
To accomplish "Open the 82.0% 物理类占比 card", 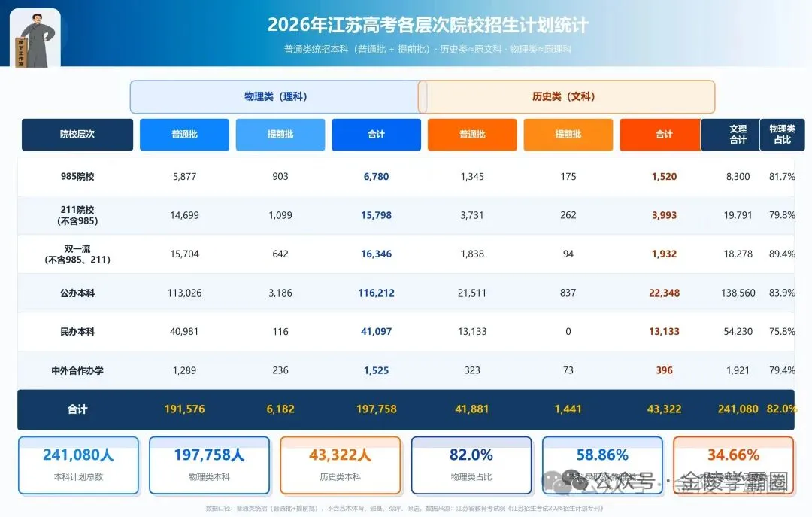I will tap(471, 465).
